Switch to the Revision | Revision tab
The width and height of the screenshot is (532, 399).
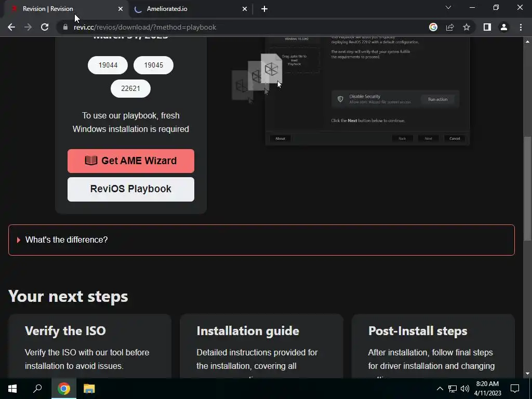tap(64, 9)
